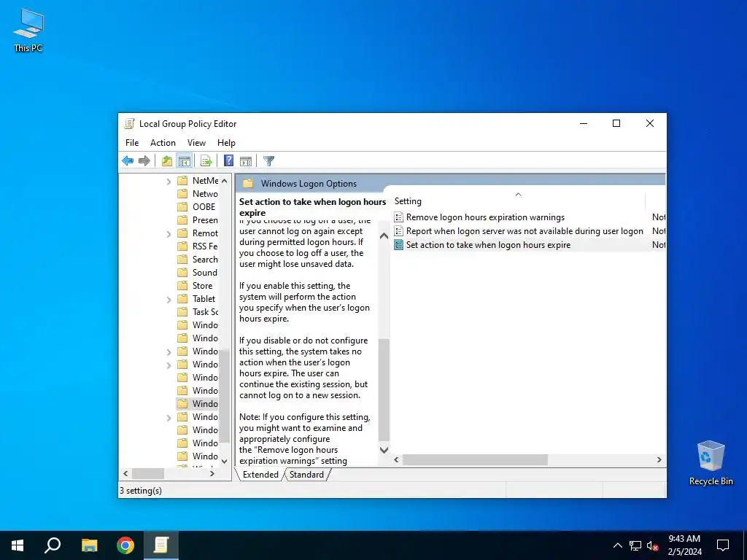This screenshot has height=560, width=747.
Task: Select Remove logon hours expiration warnings setting
Action: [485, 217]
